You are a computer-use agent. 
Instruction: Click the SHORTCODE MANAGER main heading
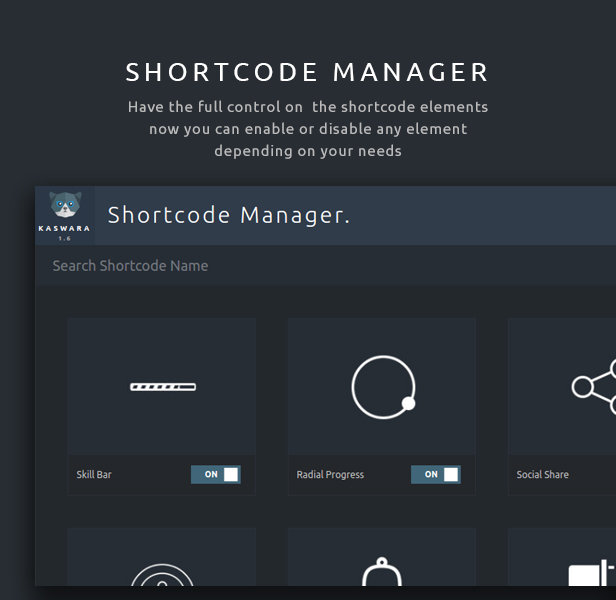[x=307, y=72]
